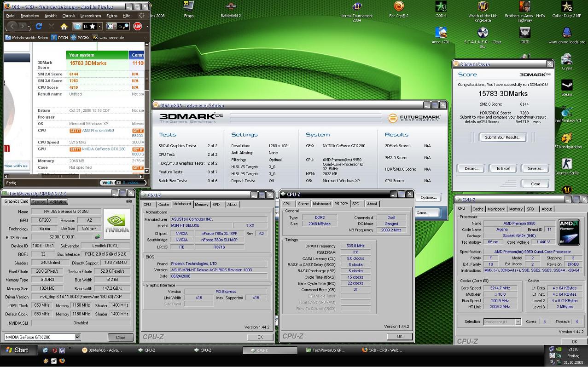The width and height of the screenshot is (588, 367).
Task: Open the CPU-Z processor Selection dropdown
Action: click(x=518, y=322)
